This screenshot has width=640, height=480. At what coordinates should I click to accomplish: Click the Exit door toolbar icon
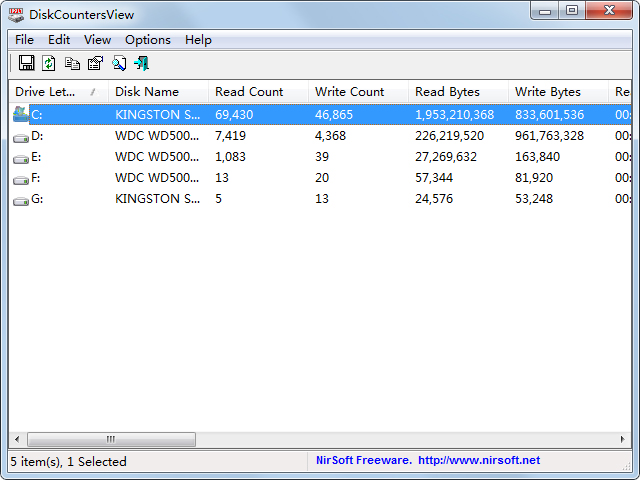tap(142, 63)
